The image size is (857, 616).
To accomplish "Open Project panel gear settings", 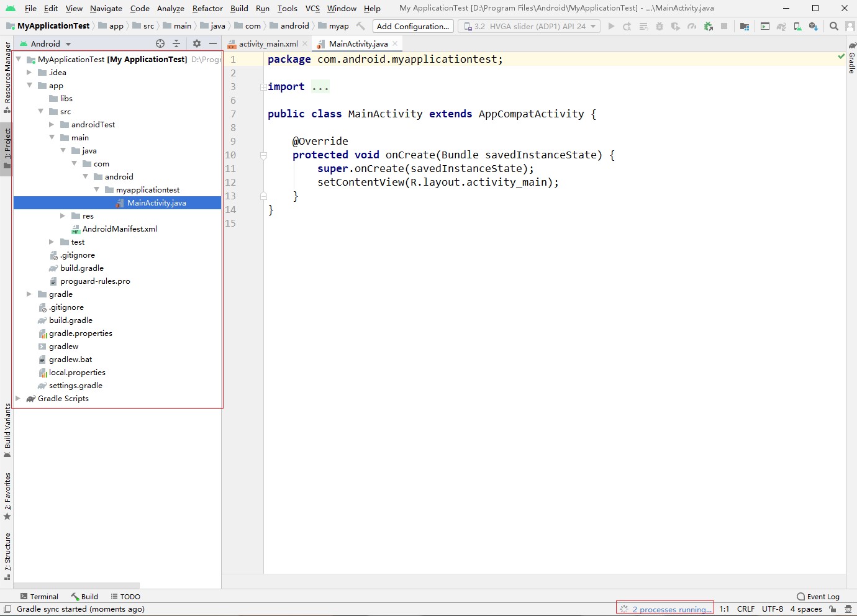I will tap(197, 43).
